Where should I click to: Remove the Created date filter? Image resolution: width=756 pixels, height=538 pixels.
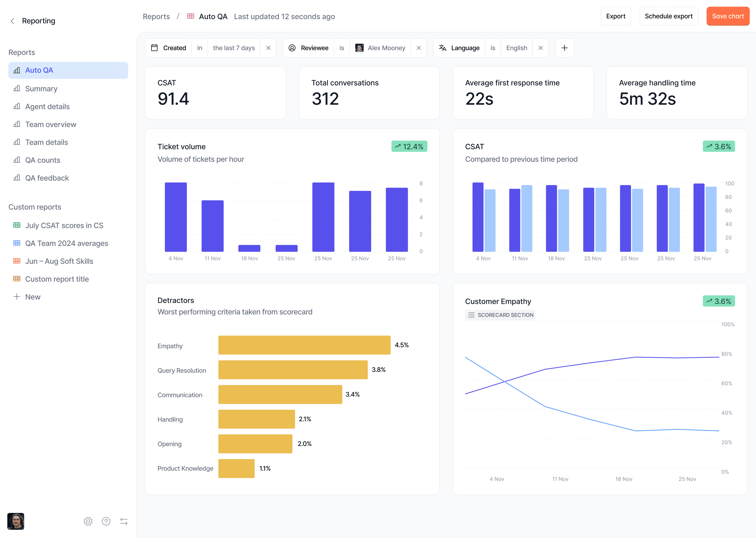click(268, 48)
